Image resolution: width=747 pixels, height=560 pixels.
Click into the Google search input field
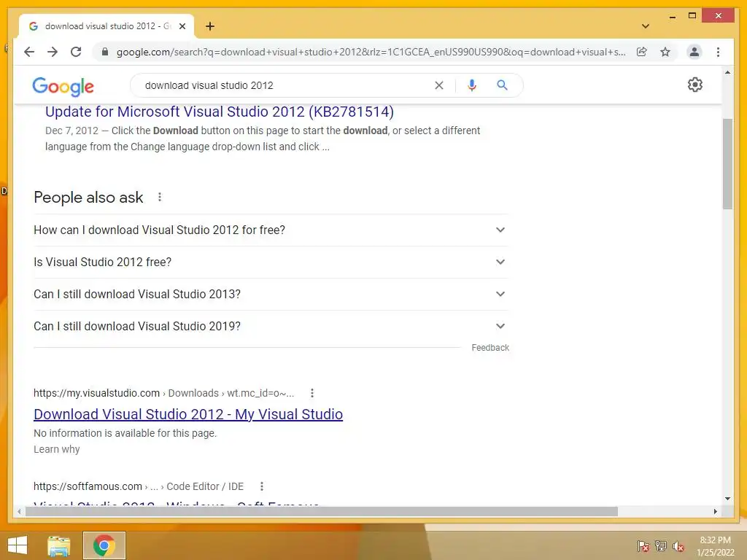pyautogui.click(x=286, y=85)
